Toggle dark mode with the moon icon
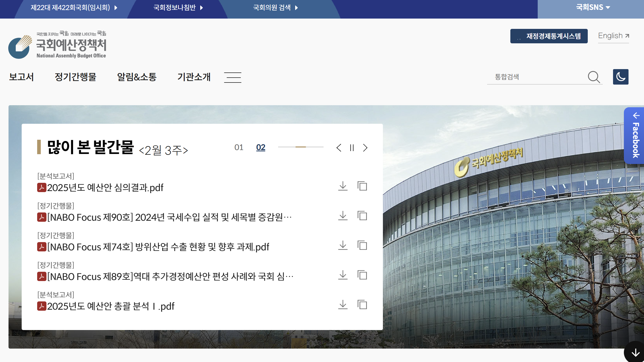 (x=621, y=77)
